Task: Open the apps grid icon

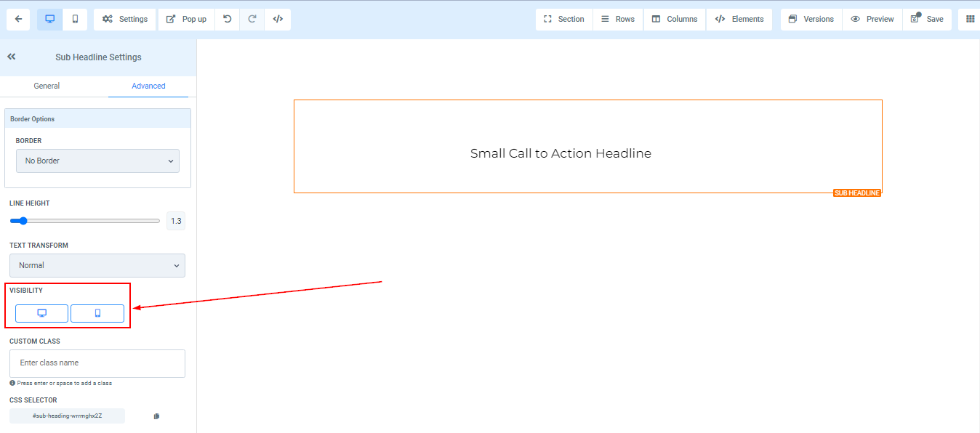Action: tap(970, 20)
